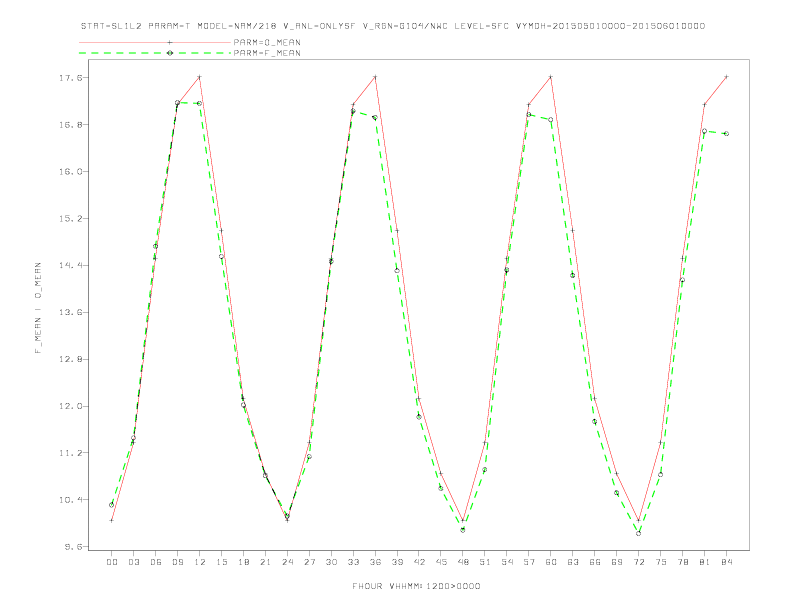Click x-axis tick label 63
Screen dimensions: 792x612
click(573, 562)
